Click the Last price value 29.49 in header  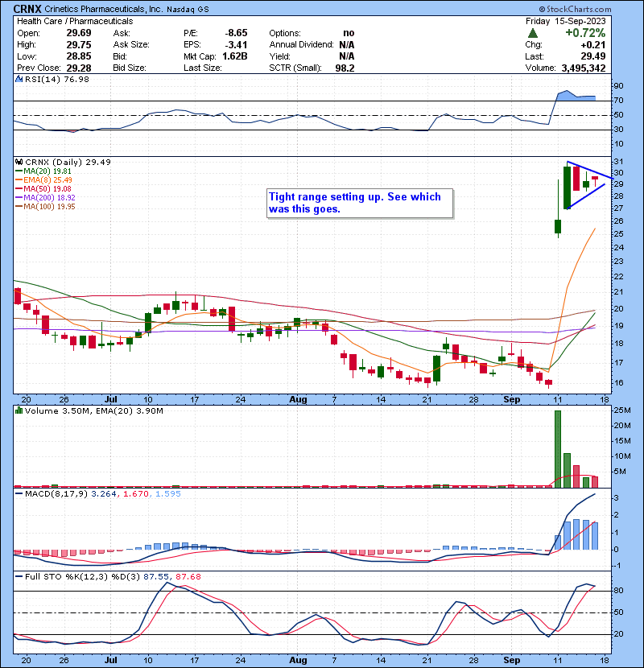pos(592,56)
